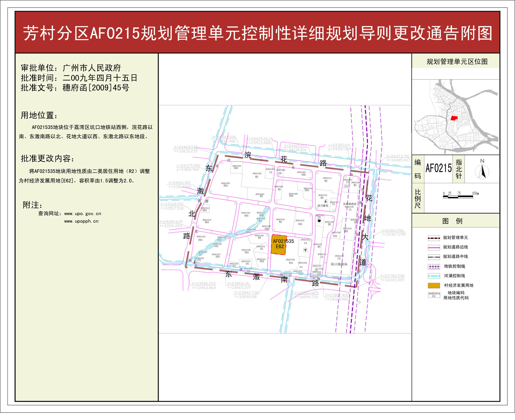Click the icon below AF021547 U21 label
The height and width of the screenshot is (420, 515).
click(x=346, y=186)
